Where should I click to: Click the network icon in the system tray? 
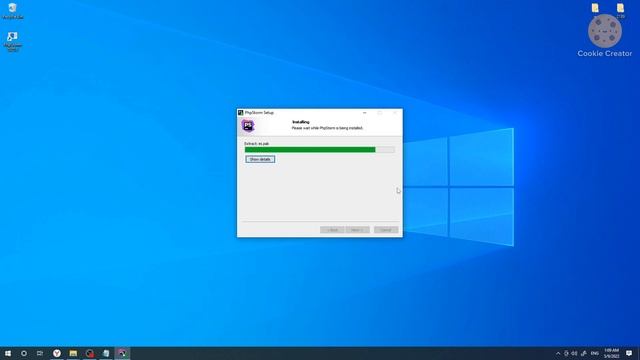[584, 353]
